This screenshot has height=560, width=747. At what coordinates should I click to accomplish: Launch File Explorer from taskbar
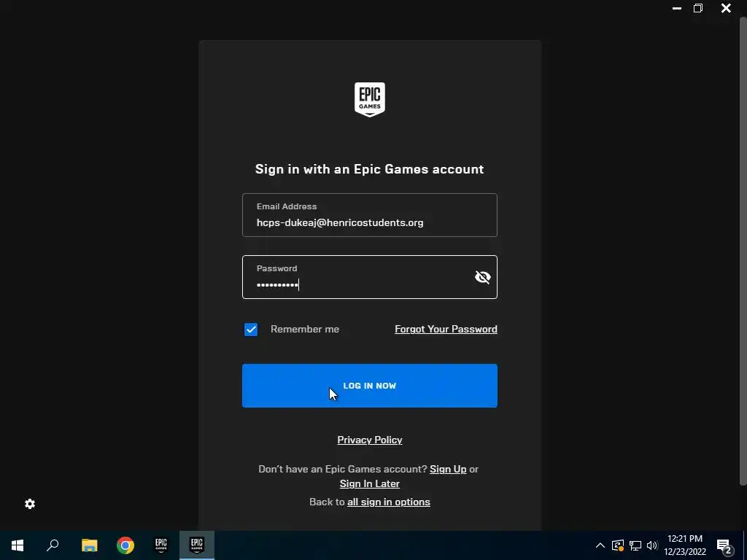[x=89, y=545]
